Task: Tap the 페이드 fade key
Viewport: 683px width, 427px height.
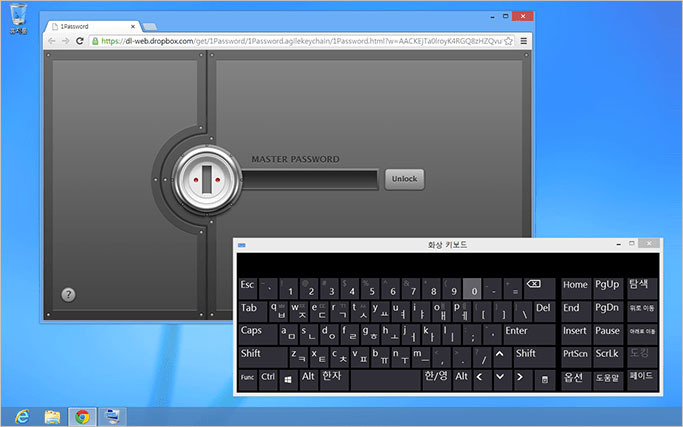Action: tap(642, 380)
